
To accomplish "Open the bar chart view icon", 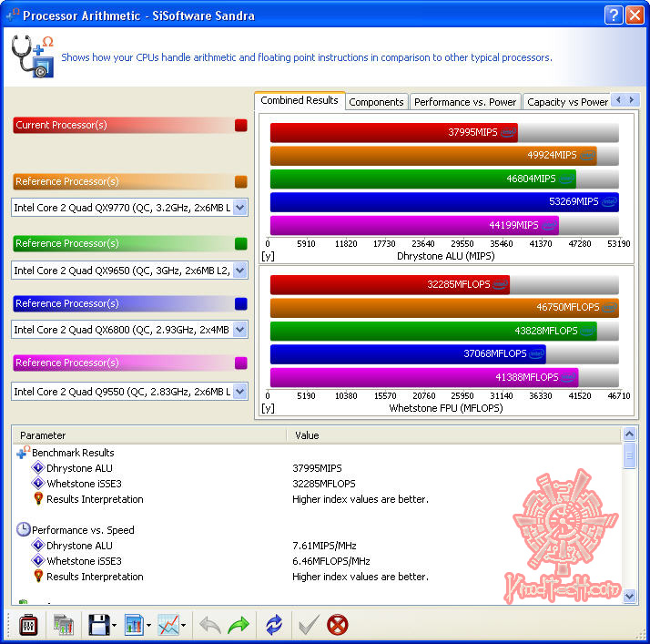I will pos(134,625).
